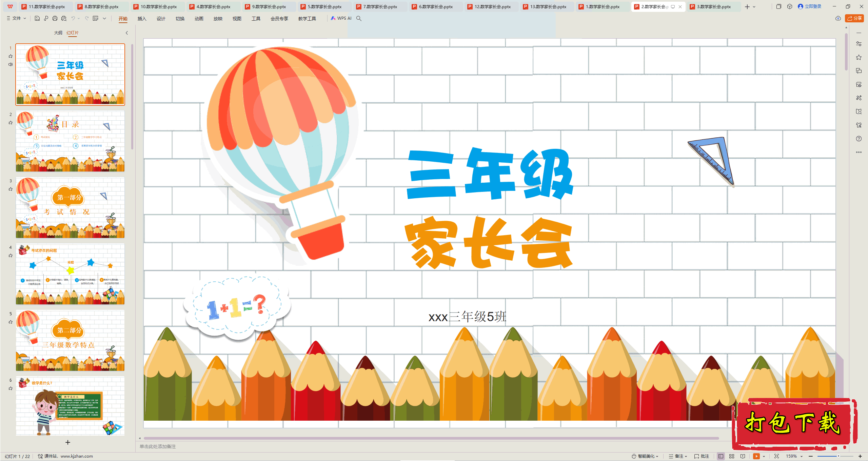Open the 动画 ribbon tab

tap(199, 19)
